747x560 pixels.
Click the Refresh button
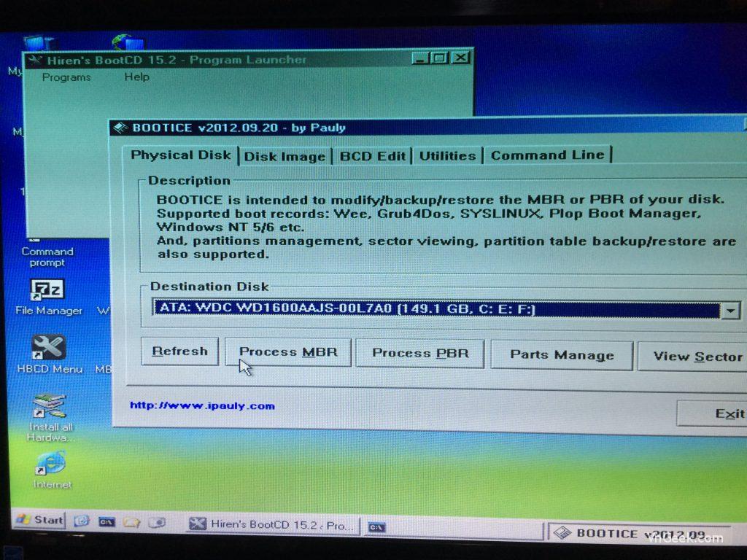coord(179,351)
